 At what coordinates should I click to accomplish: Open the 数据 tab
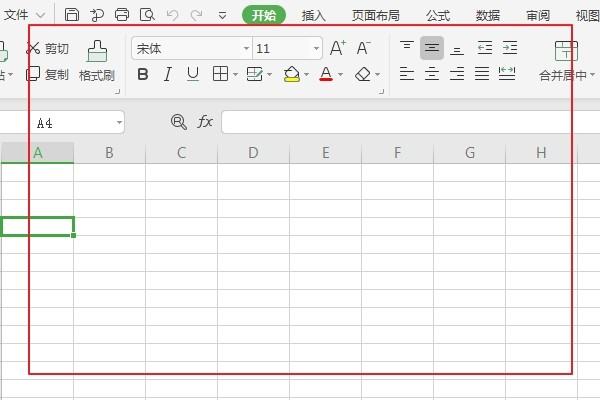(x=488, y=15)
